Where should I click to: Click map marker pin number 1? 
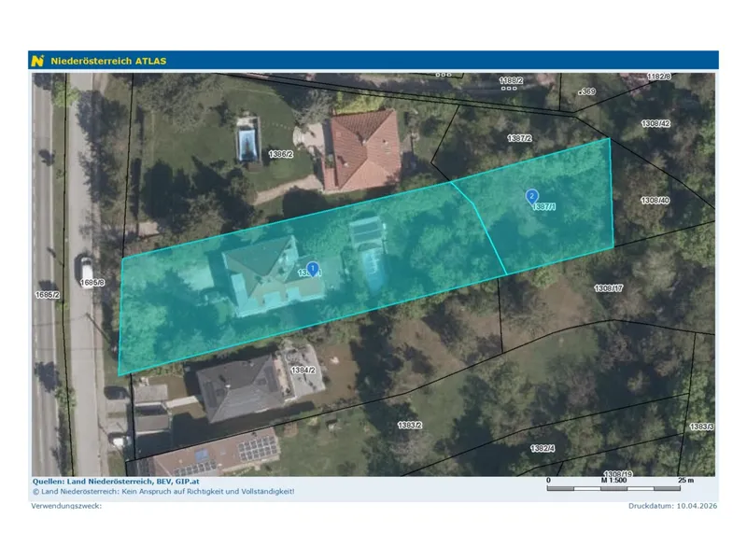click(x=313, y=269)
